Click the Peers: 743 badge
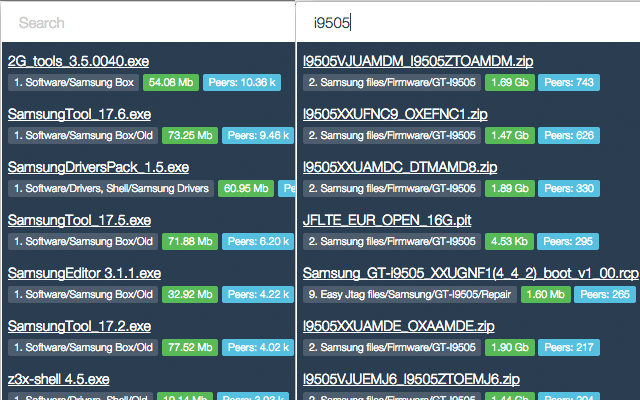Viewport: 640px width, 400px height. click(569, 82)
